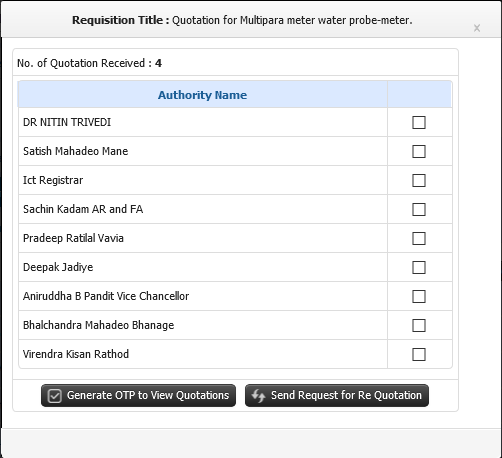
Task: Tick Bhalchandra Mahadeo Bhanage's checkbox
Action: [x=419, y=325]
